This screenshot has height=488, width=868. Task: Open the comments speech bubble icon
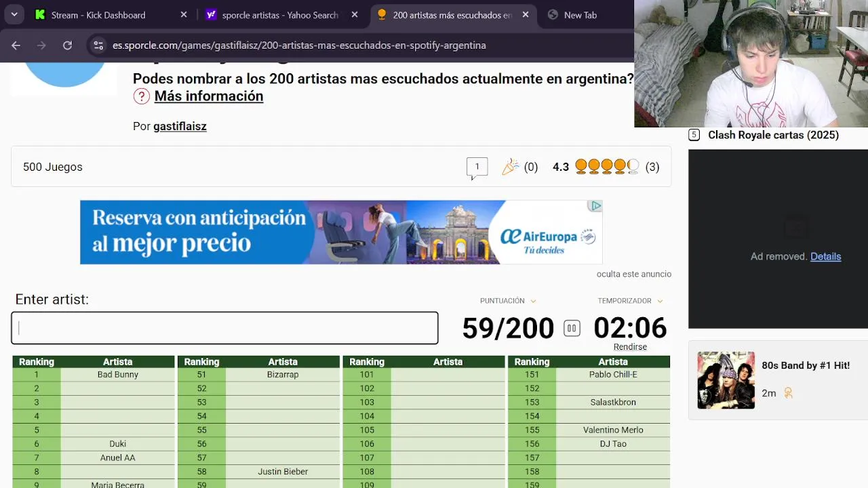(477, 167)
